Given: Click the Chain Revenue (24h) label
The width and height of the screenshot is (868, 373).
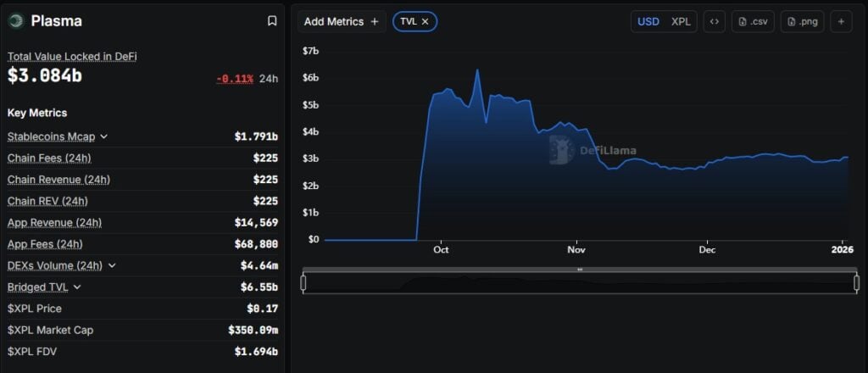Looking at the screenshot, I should click(58, 180).
